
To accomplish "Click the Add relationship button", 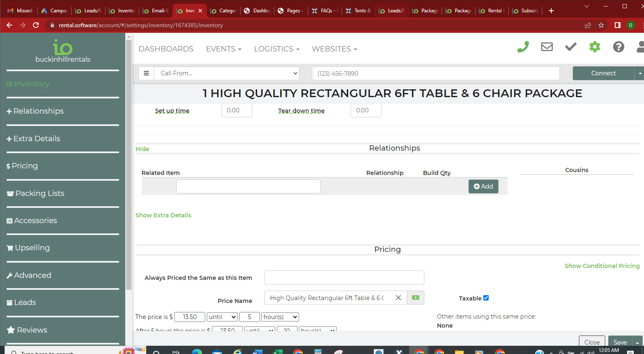I will point(483,186).
